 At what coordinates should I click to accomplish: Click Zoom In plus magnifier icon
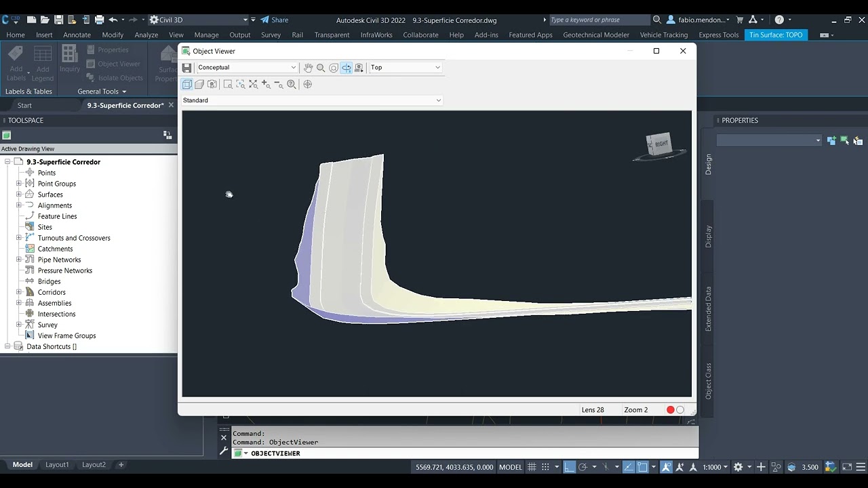click(x=266, y=84)
